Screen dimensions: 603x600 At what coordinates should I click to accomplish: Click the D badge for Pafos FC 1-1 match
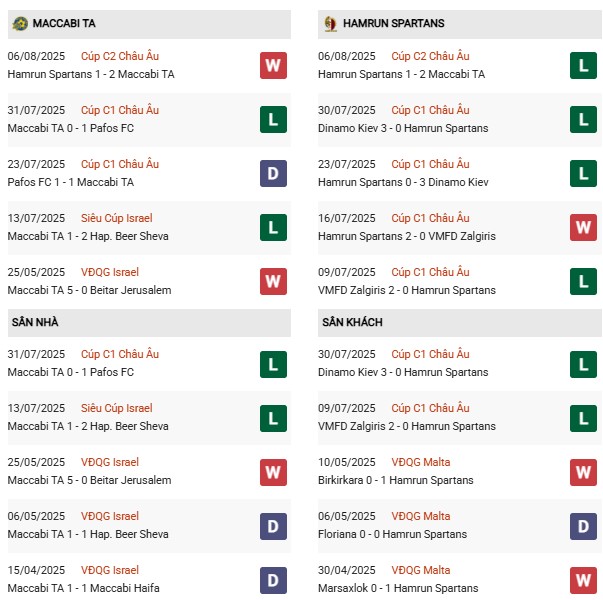tap(273, 174)
